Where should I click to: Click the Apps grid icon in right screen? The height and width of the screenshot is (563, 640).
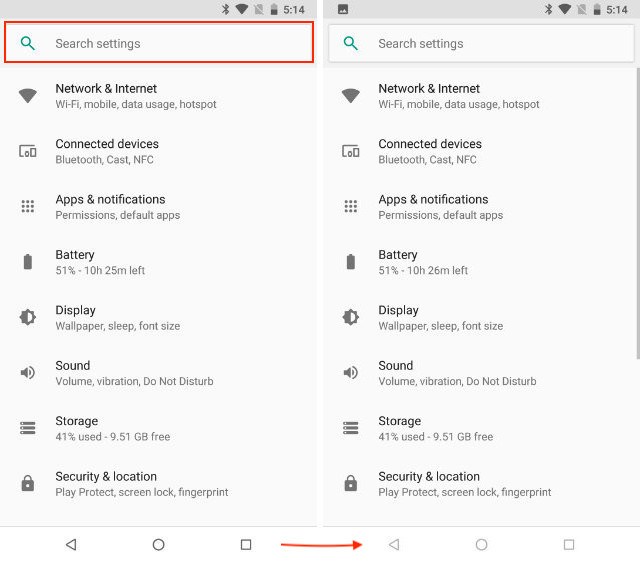point(351,206)
